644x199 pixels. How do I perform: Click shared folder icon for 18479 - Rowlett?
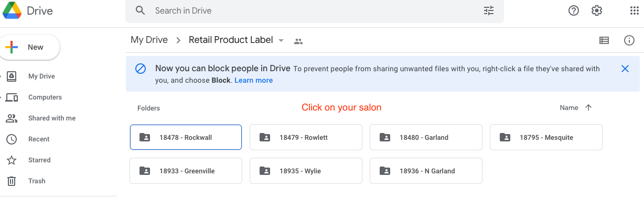pyautogui.click(x=265, y=137)
